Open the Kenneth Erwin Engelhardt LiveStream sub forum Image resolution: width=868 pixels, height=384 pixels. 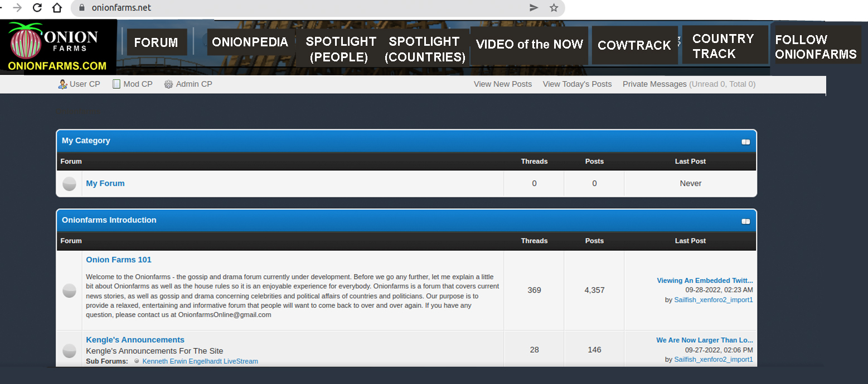coord(200,361)
